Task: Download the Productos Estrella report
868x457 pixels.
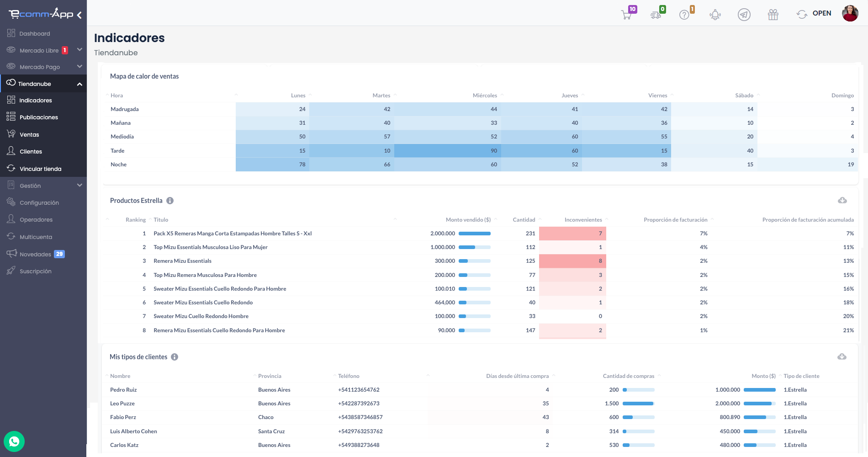Action: pos(842,200)
